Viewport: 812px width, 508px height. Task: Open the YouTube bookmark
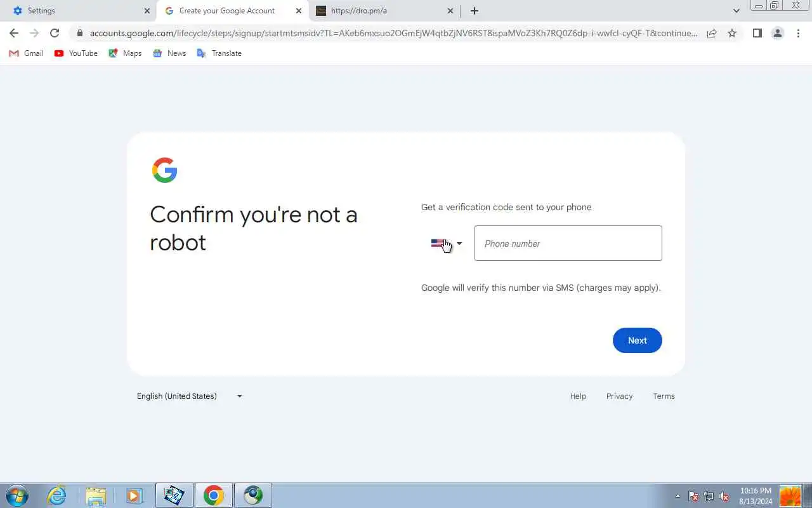(x=76, y=53)
